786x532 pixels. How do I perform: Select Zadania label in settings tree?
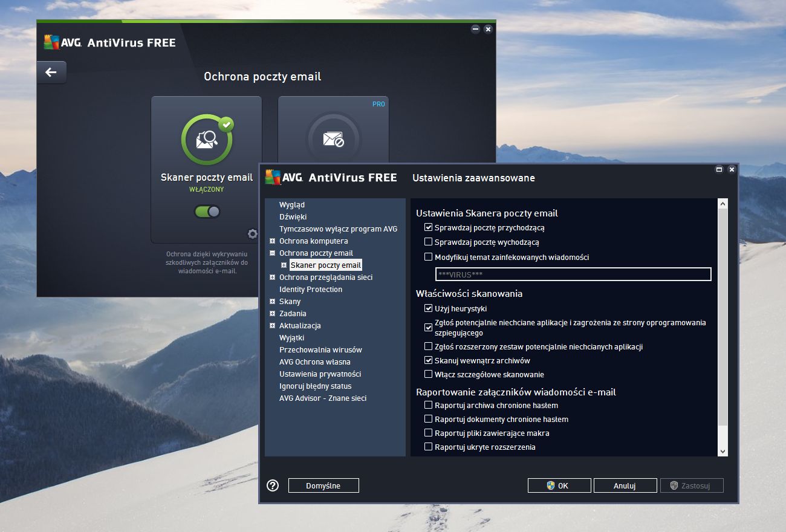293,314
